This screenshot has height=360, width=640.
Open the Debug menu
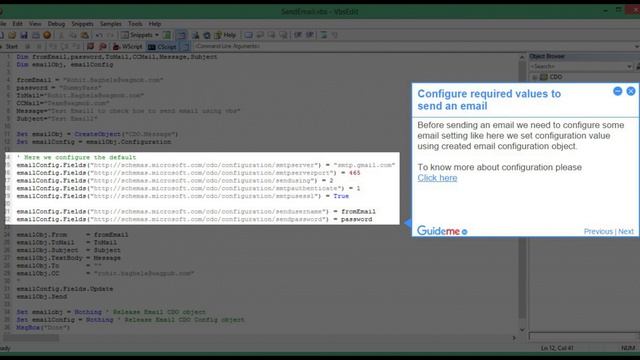(56, 24)
